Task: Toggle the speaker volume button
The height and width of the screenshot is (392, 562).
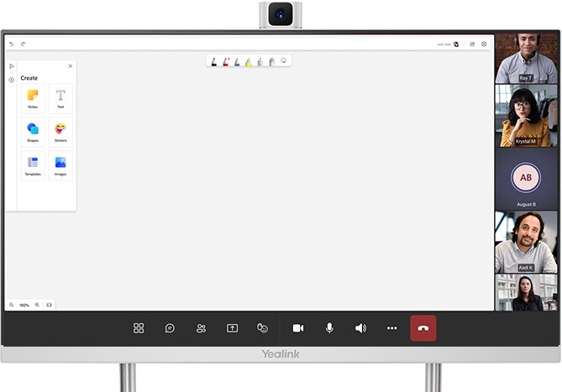Action: pyautogui.click(x=360, y=328)
